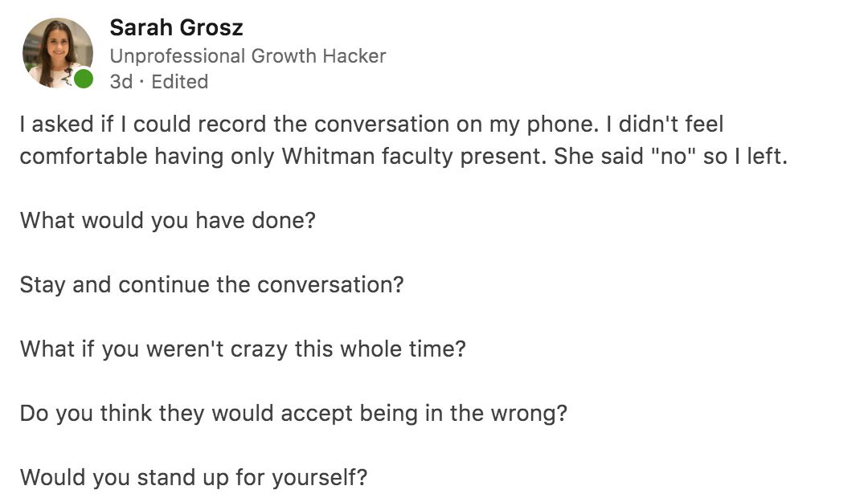The width and height of the screenshot is (868, 498).
Task: Click the dot separator before Edited
Action: point(142,82)
